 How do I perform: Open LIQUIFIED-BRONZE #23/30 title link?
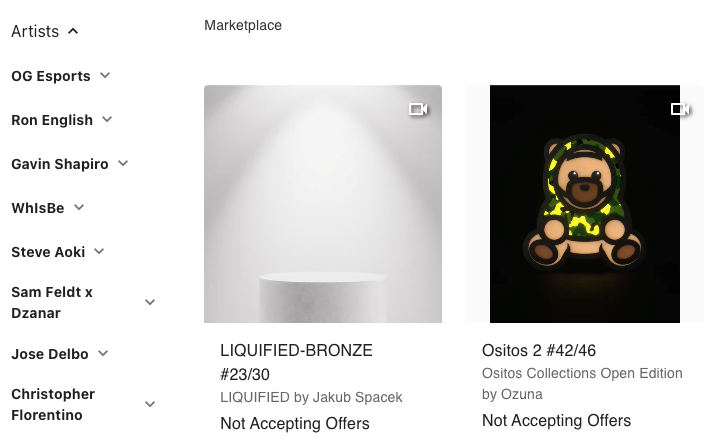[296, 362]
